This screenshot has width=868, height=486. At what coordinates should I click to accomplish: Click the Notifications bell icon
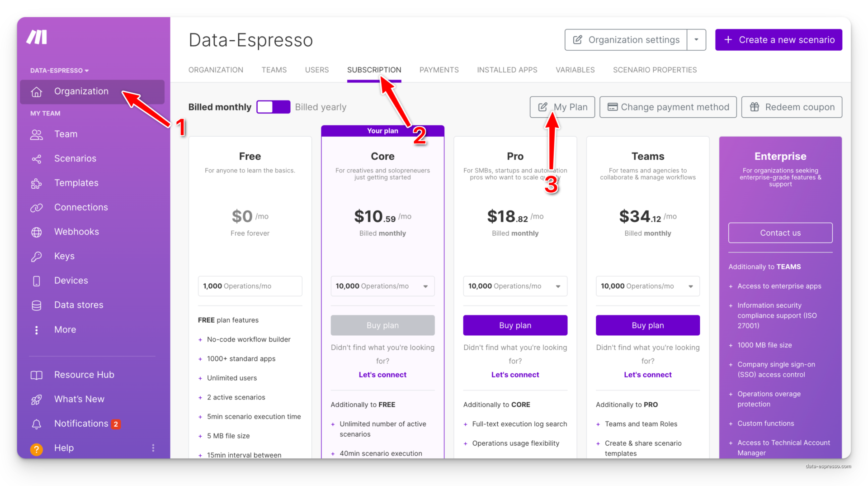(37, 424)
